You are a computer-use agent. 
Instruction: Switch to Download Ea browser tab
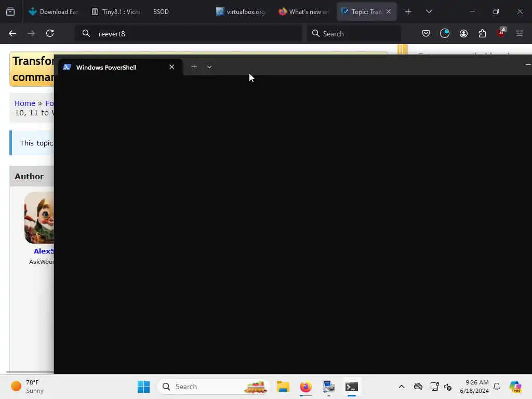click(53, 11)
